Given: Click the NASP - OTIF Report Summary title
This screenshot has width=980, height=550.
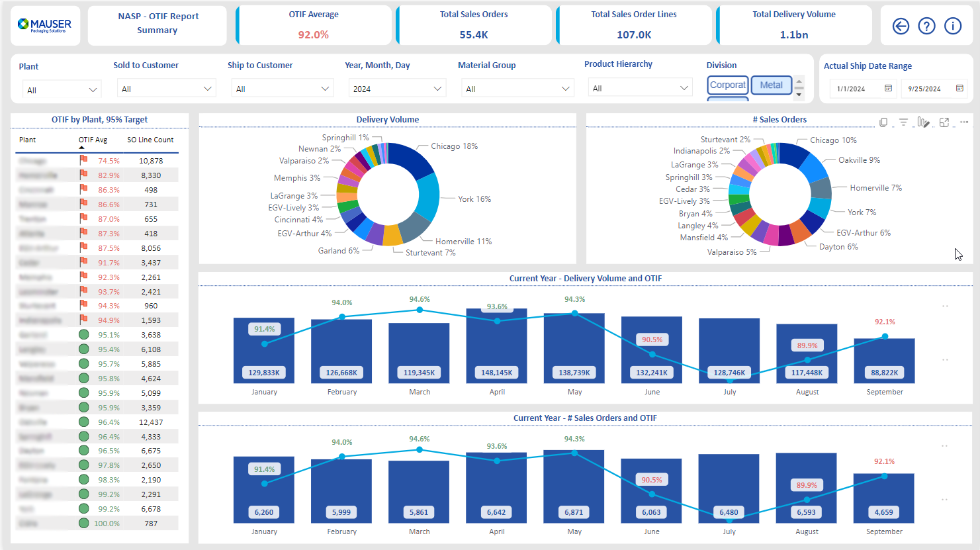Looking at the screenshot, I should click(157, 23).
